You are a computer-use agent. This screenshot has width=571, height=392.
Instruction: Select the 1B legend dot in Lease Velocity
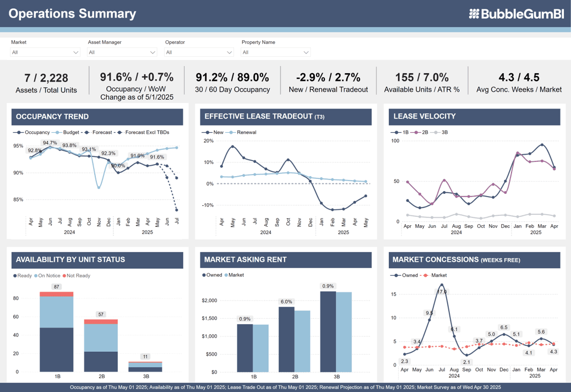click(x=395, y=132)
